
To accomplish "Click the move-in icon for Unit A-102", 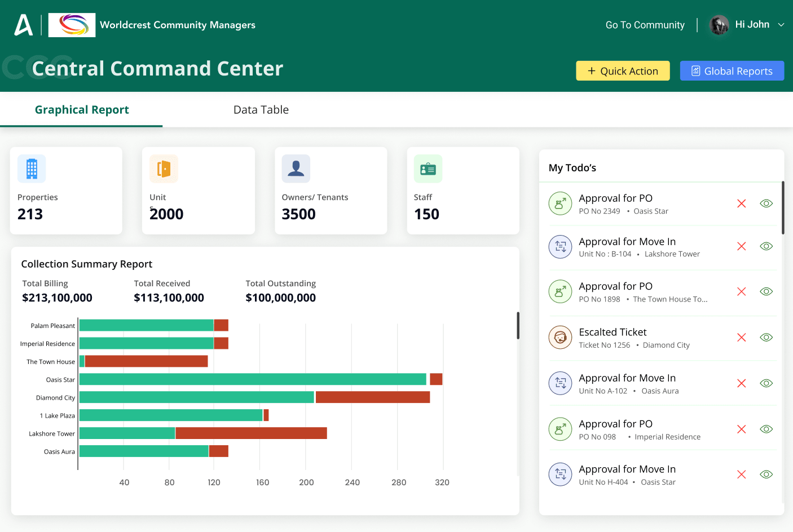I will (x=560, y=383).
